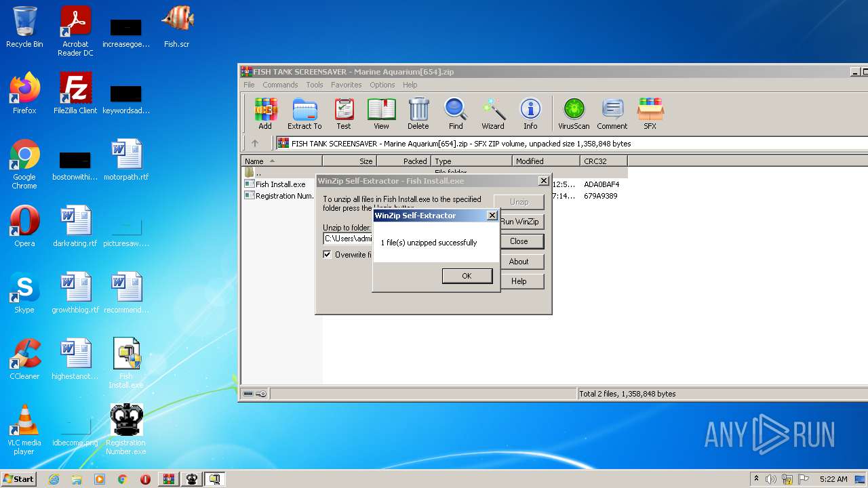Viewport: 868px width, 488px height.
Task: Go up one folder level arrow
Action: [255, 144]
